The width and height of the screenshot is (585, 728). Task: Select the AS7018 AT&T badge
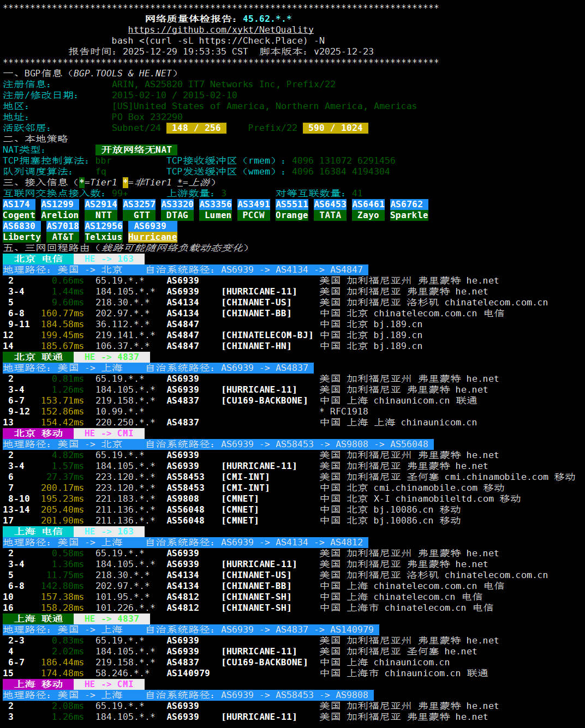click(x=63, y=232)
